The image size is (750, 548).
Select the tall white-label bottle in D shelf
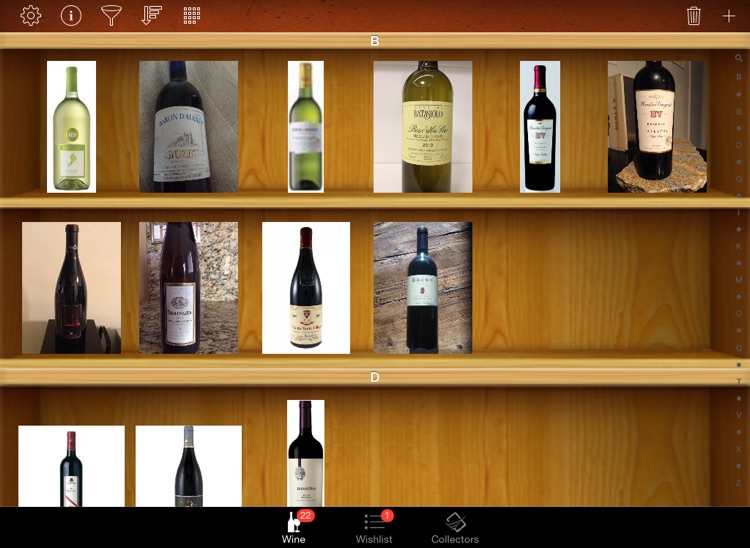306,453
